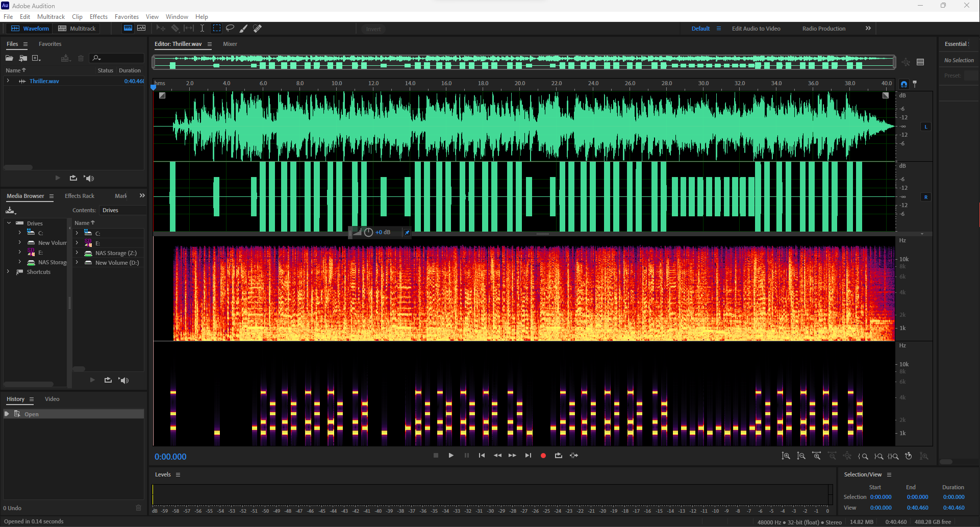Viewport: 980px width, 527px height.
Task: Open the Effects menu
Action: [x=98, y=16]
